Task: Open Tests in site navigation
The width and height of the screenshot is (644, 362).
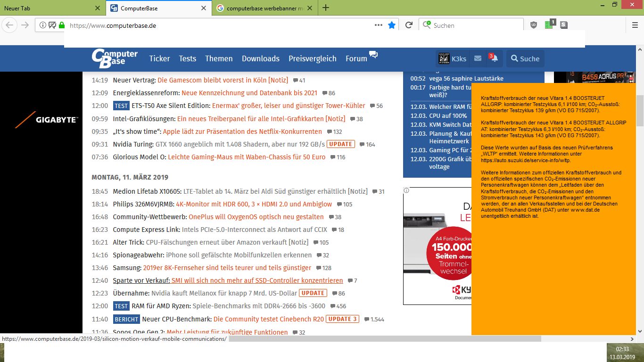Action: [187, 58]
